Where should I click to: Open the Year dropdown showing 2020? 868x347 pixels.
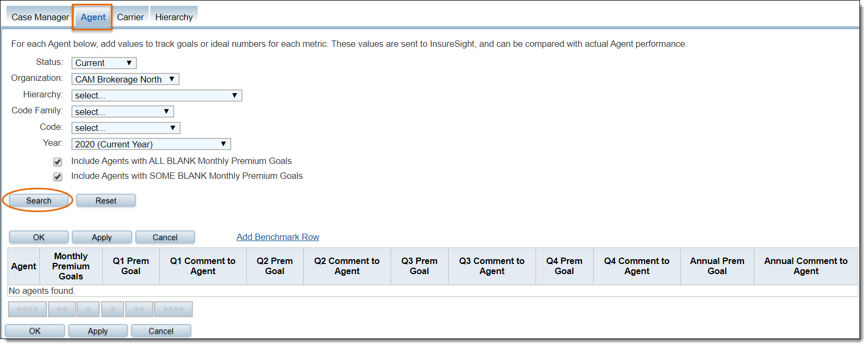(x=151, y=144)
